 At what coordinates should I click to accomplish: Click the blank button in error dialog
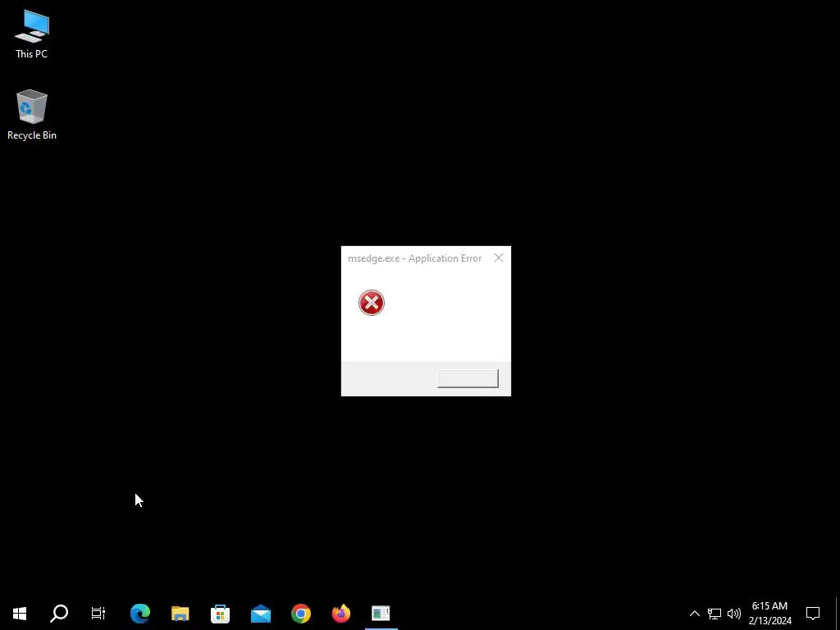click(x=468, y=378)
